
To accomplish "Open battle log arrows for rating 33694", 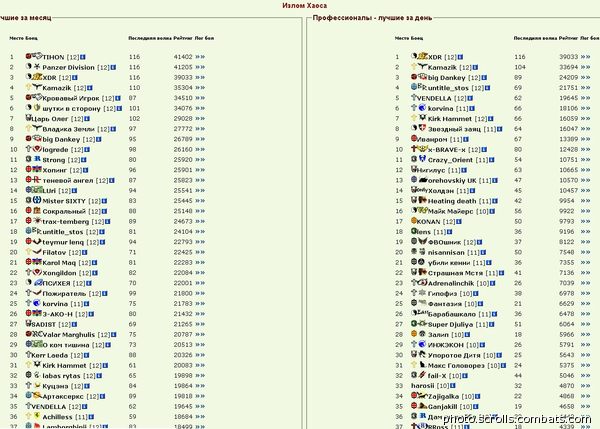I will (585, 67).
